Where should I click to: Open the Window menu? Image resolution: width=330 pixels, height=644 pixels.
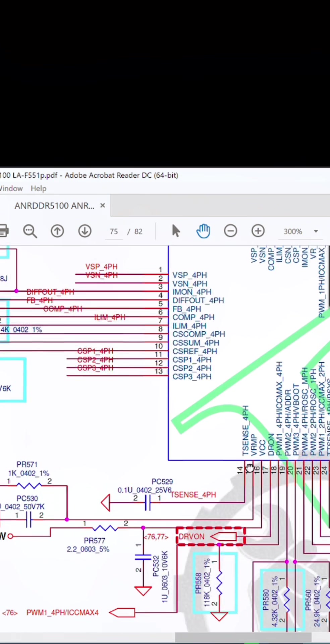(11, 189)
